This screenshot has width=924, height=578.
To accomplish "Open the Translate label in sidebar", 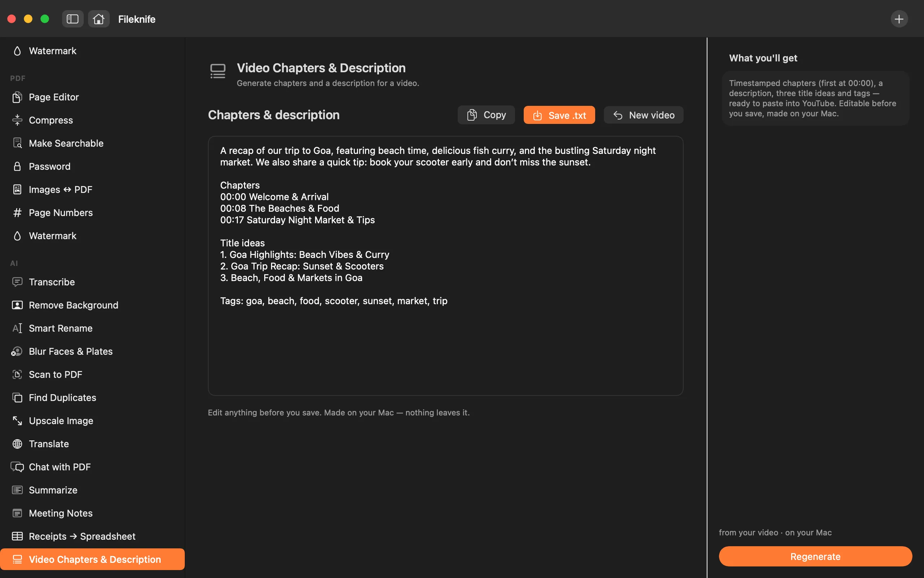I will click(x=49, y=444).
